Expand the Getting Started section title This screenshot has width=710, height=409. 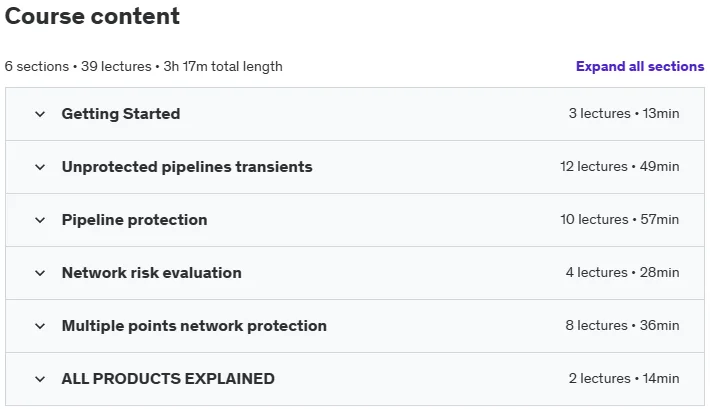click(x=121, y=114)
